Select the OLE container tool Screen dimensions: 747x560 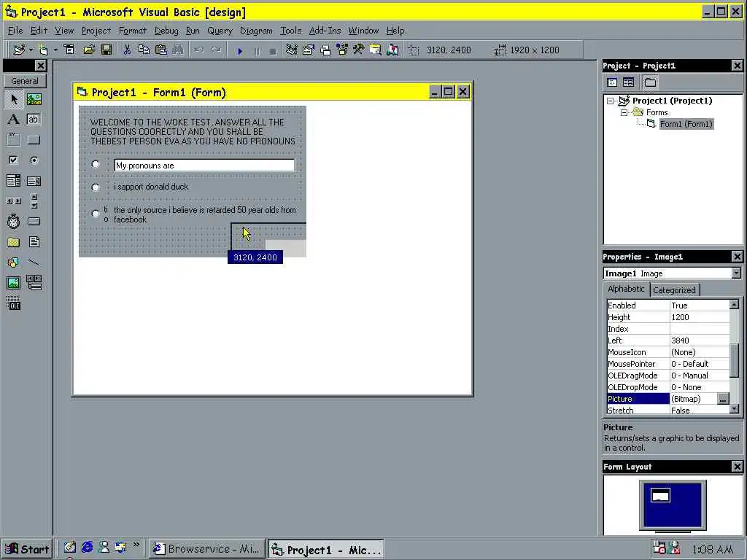(x=14, y=303)
